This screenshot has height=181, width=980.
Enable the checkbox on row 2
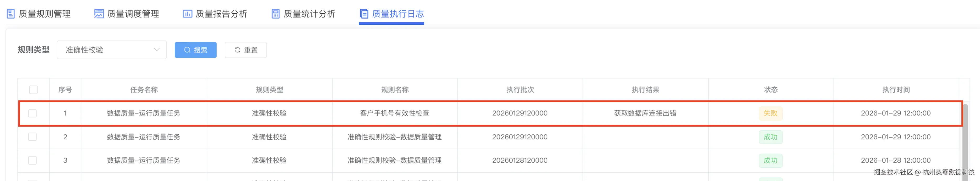click(34, 137)
